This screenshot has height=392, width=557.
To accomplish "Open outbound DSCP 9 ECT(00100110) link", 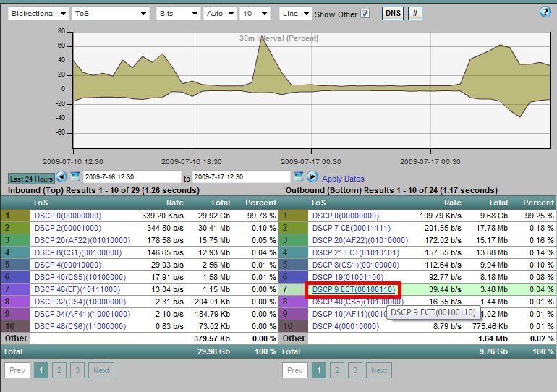I will click(354, 290).
